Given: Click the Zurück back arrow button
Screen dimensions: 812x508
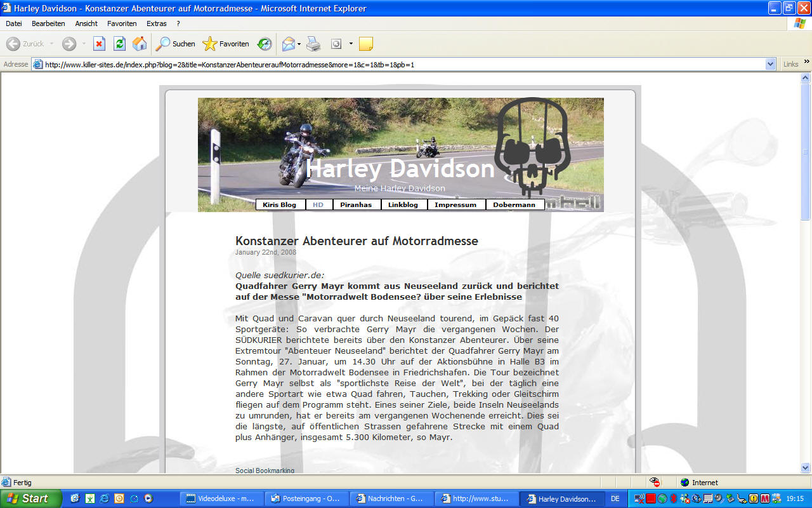Looking at the screenshot, I should pyautogui.click(x=25, y=44).
